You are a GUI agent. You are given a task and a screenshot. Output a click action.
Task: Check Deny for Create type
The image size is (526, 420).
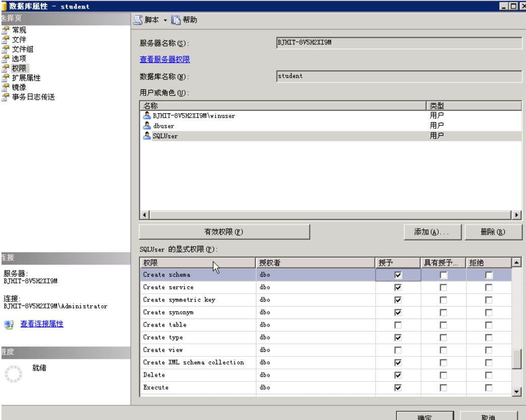[489, 338]
